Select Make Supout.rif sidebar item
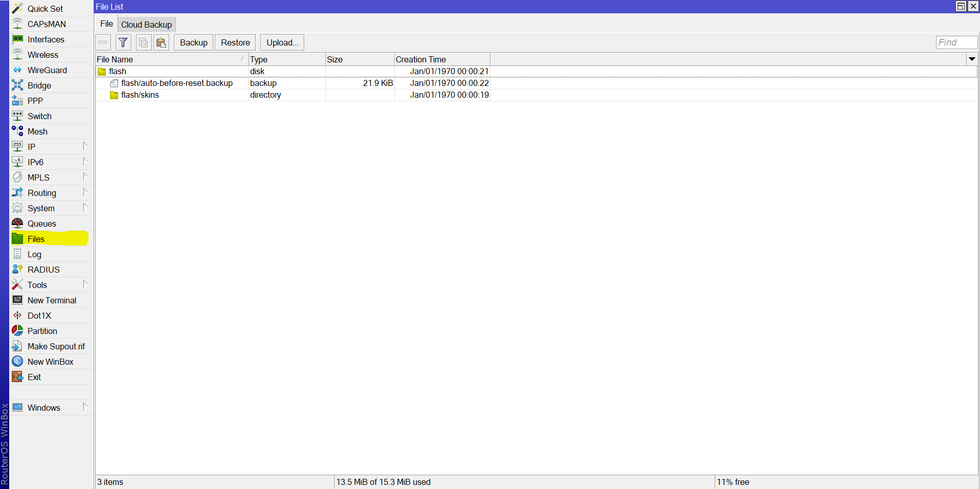Viewport: 980px width, 489px height. (x=56, y=346)
